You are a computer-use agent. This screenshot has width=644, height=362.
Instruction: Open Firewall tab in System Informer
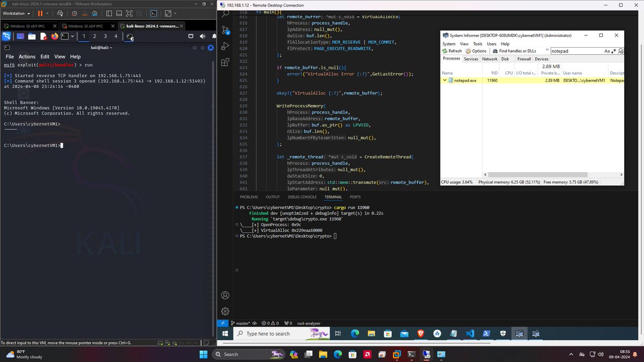(524, 59)
